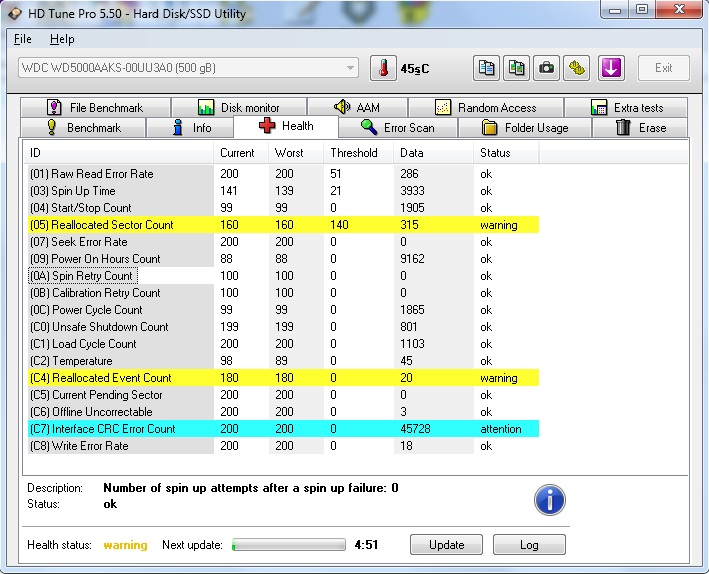
Task: Select the (0A) Spin Retry Count row
Action: pyautogui.click(x=284, y=276)
